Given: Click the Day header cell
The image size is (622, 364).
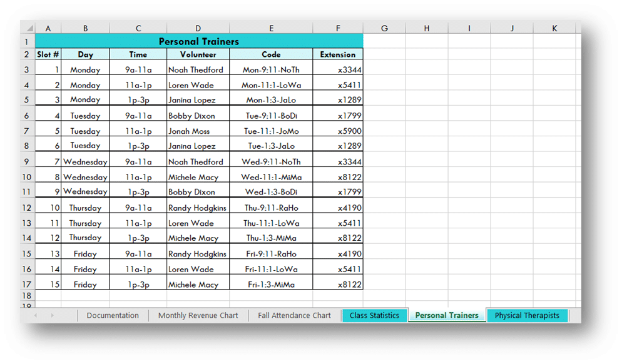Looking at the screenshot, I should (x=85, y=54).
